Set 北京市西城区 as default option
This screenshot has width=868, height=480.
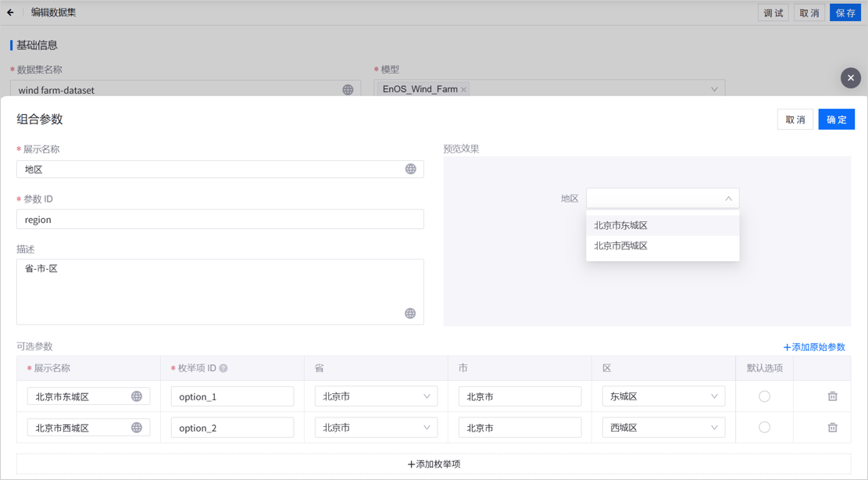[x=764, y=428]
